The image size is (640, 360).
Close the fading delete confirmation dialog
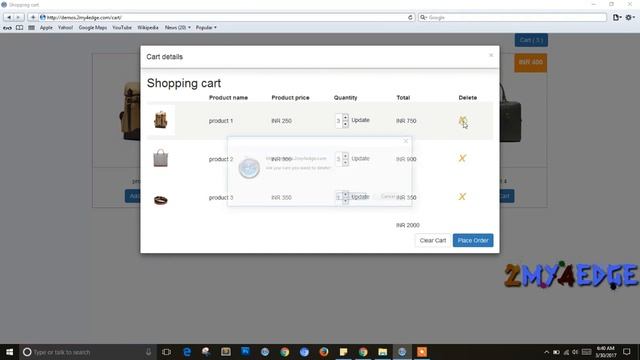(x=406, y=141)
